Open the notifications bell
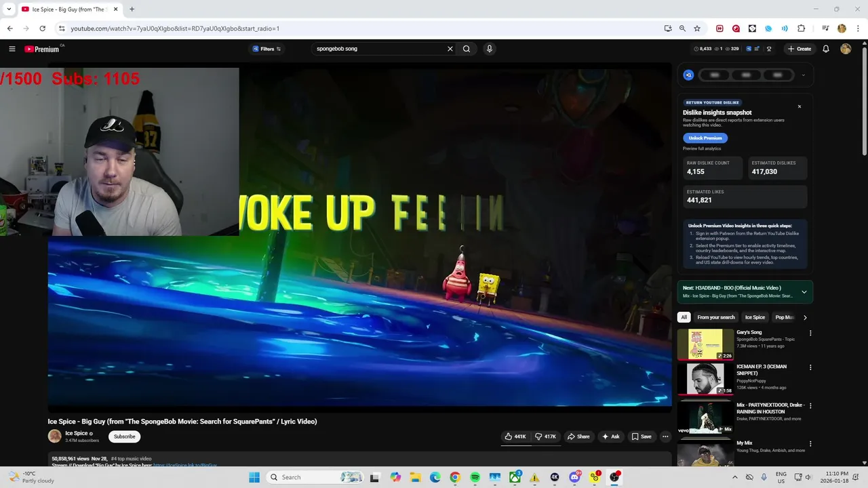Viewport: 868px width, 488px height. [826, 49]
